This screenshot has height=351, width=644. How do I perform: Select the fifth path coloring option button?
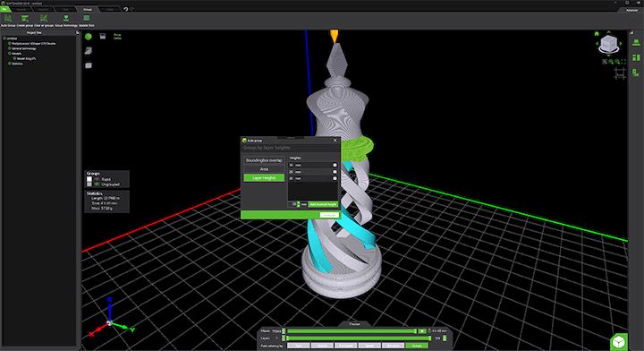click(x=393, y=346)
